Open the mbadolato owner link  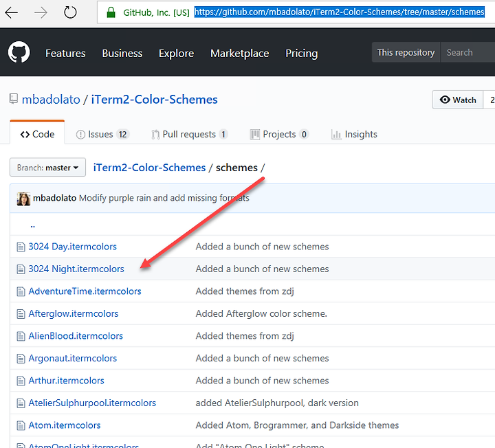tap(51, 100)
